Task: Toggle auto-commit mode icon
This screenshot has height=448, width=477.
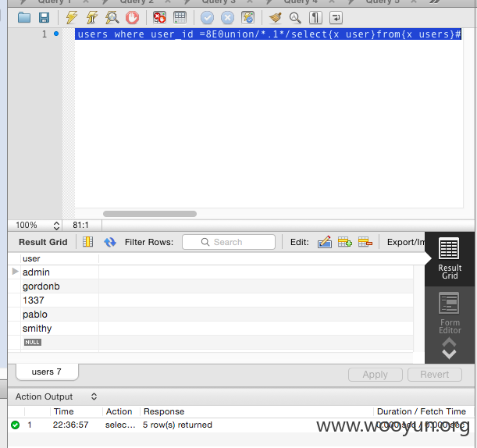Action: 247,18
